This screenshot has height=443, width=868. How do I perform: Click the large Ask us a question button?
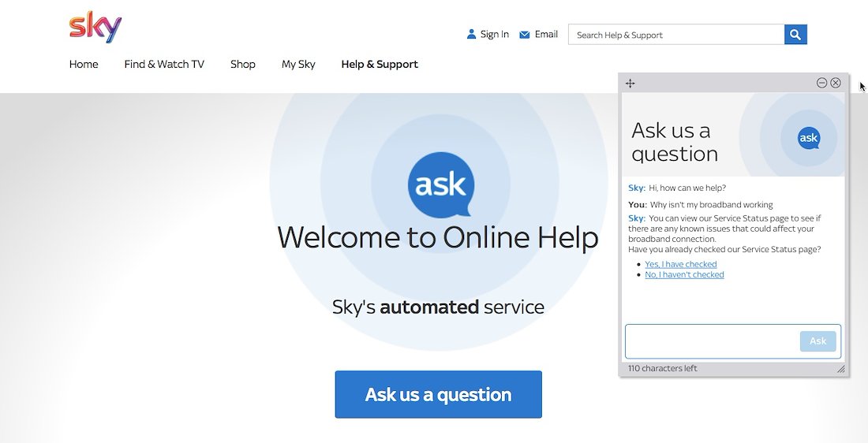[x=439, y=394]
